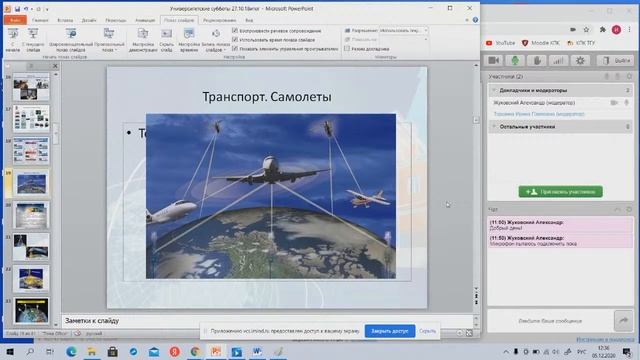
Task: Open slide show setup (Настройка демонстрации)
Action: [143, 40]
